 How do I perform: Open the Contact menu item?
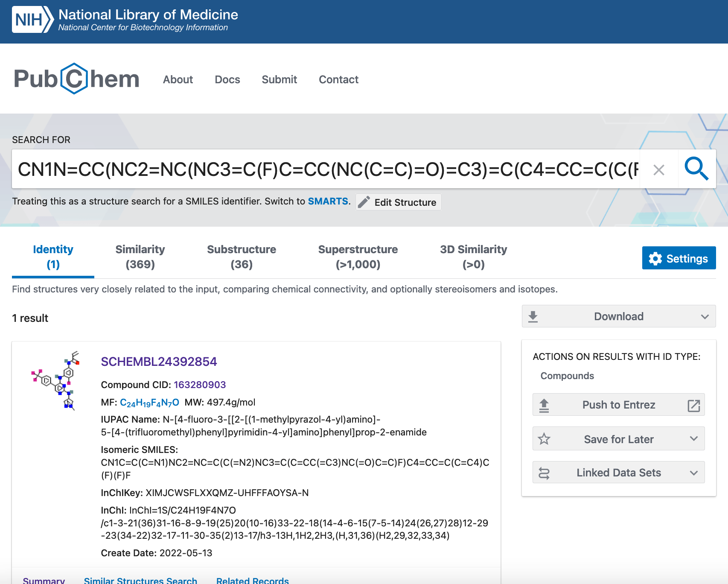[339, 80]
